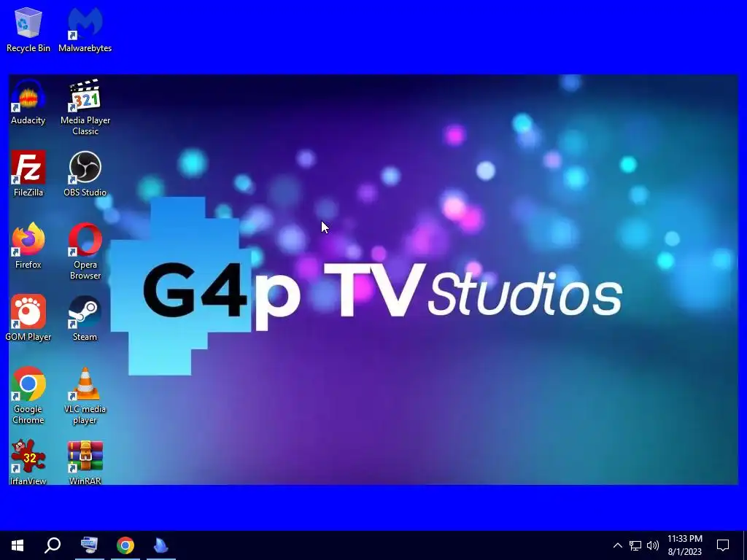This screenshot has height=560, width=747.
Task: Select the FileZilla desktop shortcut
Action: tap(28, 174)
